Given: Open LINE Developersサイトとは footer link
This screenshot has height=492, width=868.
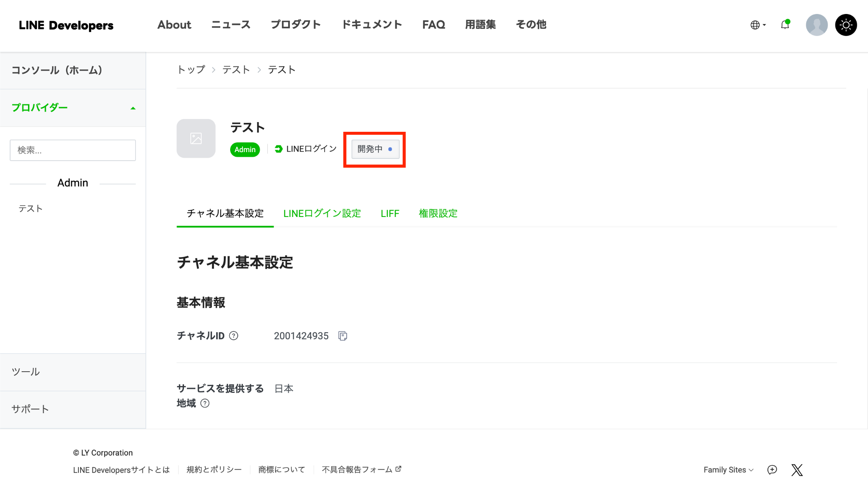Looking at the screenshot, I should (121, 470).
